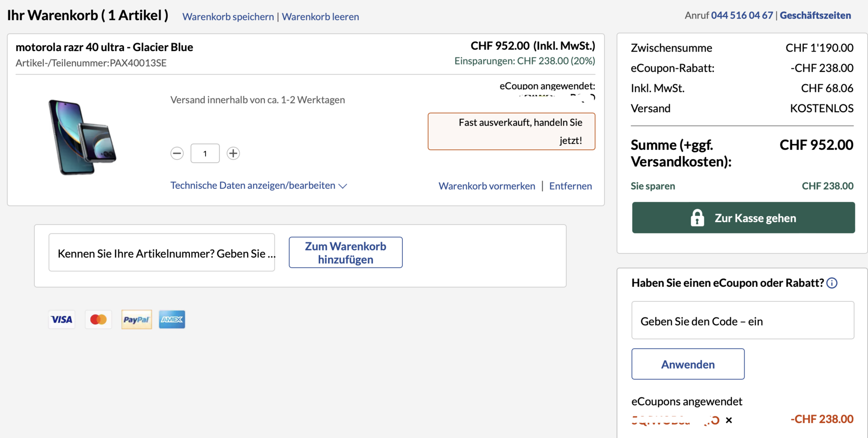The image size is (868, 438).
Task: Focus the eCoupon code input field
Action: point(742,320)
